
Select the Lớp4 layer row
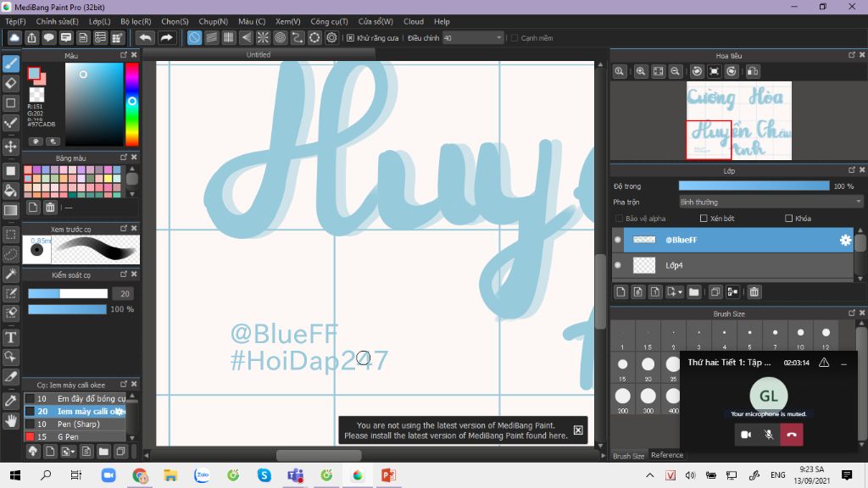pyautogui.click(x=738, y=265)
